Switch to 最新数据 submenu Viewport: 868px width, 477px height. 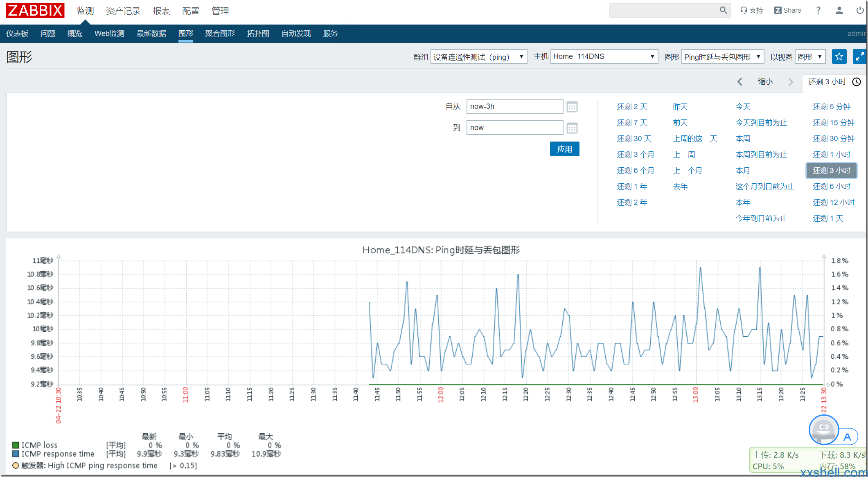pos(151,34)
